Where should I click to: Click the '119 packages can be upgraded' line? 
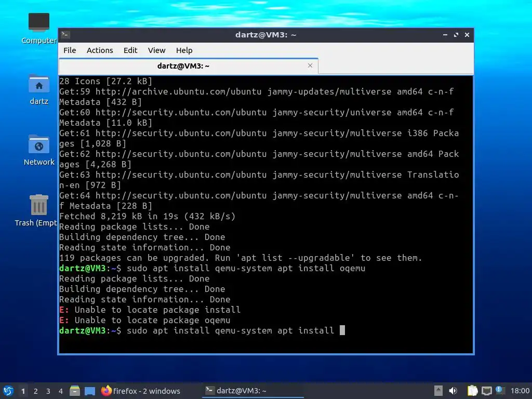241,258
